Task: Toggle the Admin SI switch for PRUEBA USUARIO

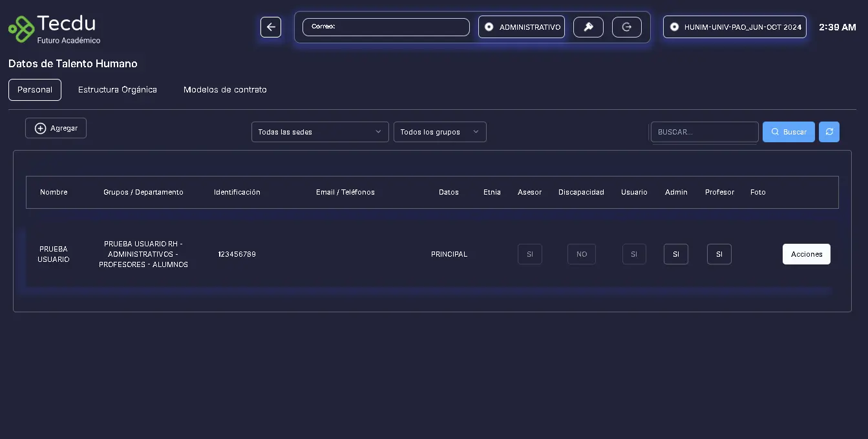Action: click(675, 254)
